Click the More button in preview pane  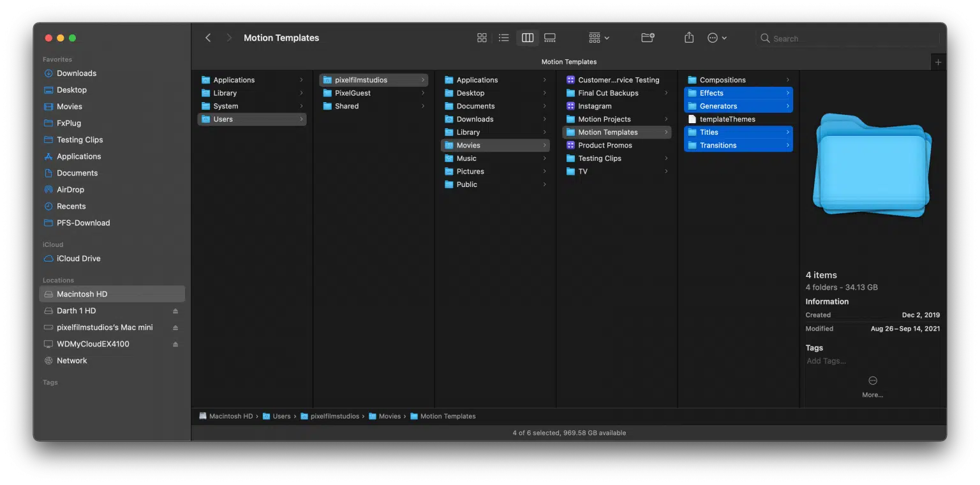872,387
